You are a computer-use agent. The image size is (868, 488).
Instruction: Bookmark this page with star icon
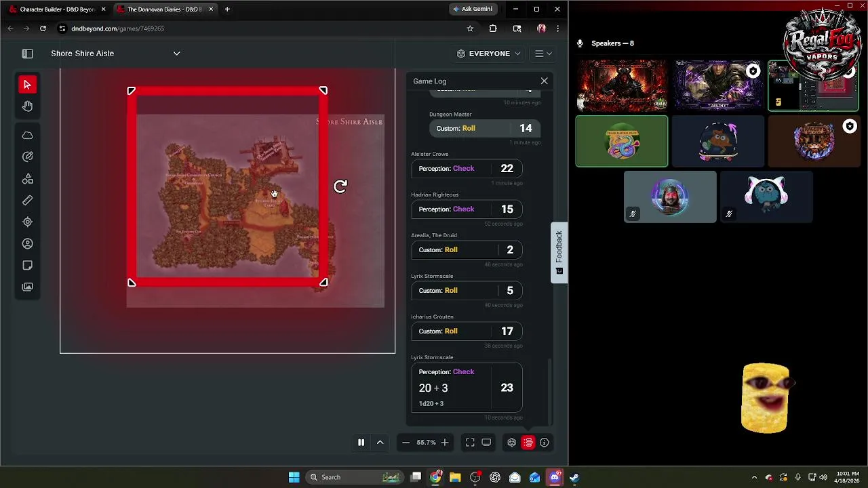pos(470,28)
